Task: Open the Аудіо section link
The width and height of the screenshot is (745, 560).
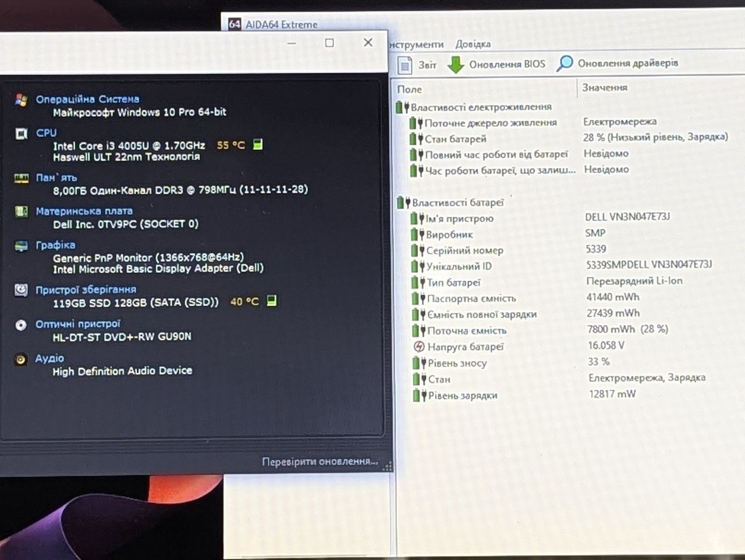Action: tap(49, 358)
